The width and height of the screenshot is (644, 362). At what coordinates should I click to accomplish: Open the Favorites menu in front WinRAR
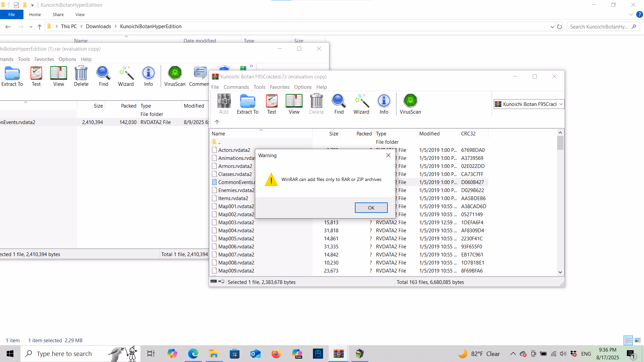[279, 87]
